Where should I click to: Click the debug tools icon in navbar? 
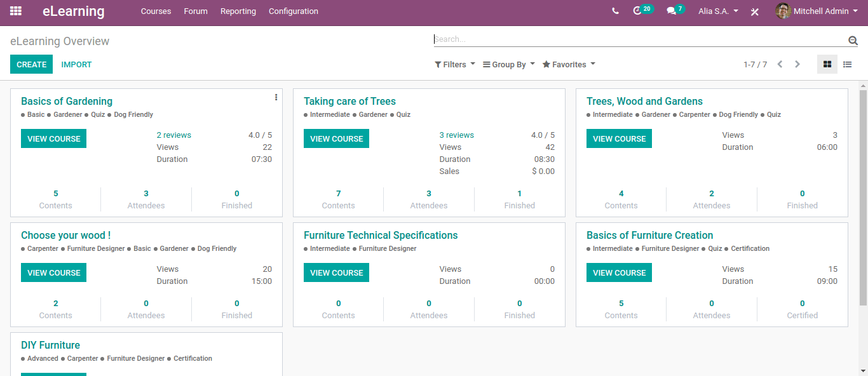click(755, 11)
